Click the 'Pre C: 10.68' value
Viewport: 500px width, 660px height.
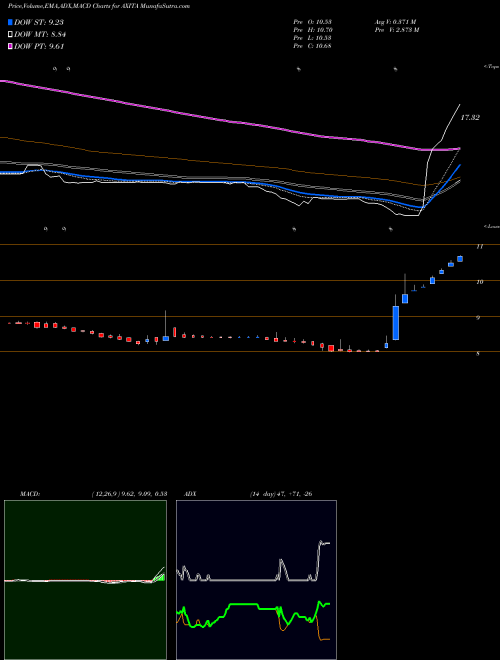pyautogui.click(x=313, y=46)
